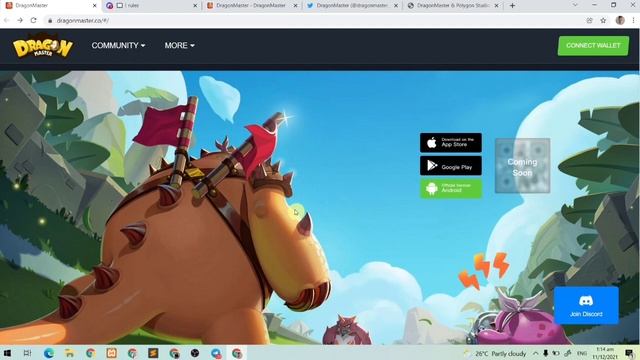This screenshot has width=640, height=360.
Task: Click the taskbar clock showing 1:14 am
Action: click(x=605, y=353)
